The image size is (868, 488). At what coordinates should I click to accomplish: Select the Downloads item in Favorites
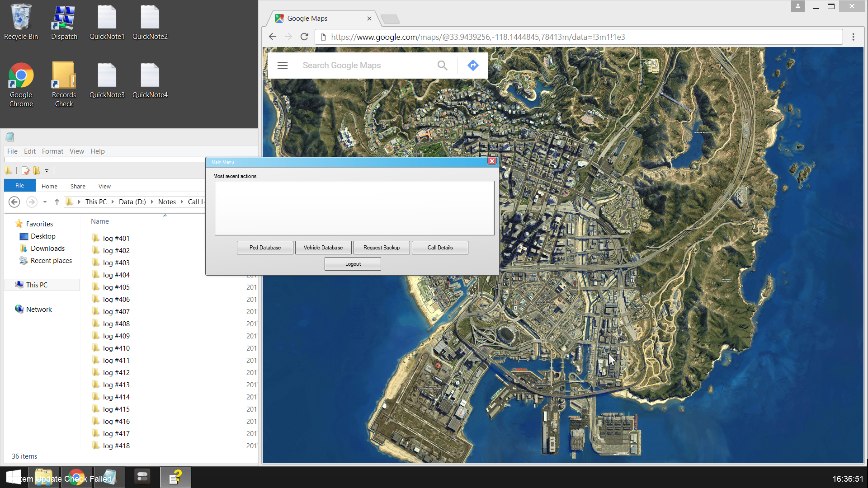[47, 249]
